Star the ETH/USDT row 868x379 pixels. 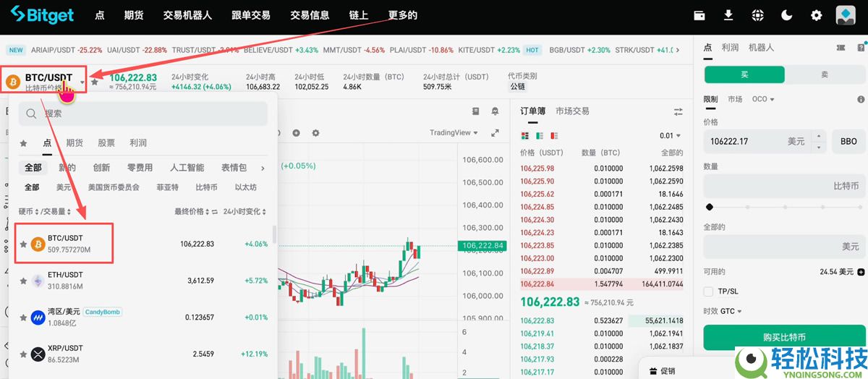pos(23,281)
